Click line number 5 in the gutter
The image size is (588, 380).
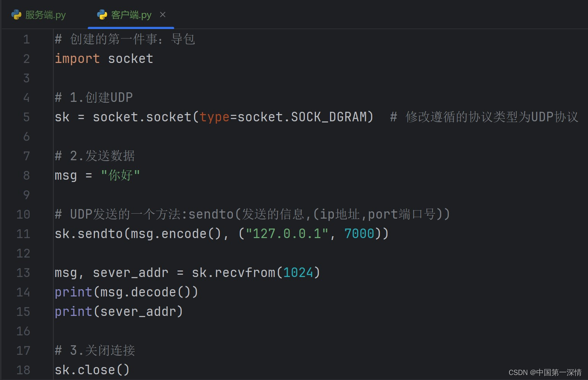(26, 117)
